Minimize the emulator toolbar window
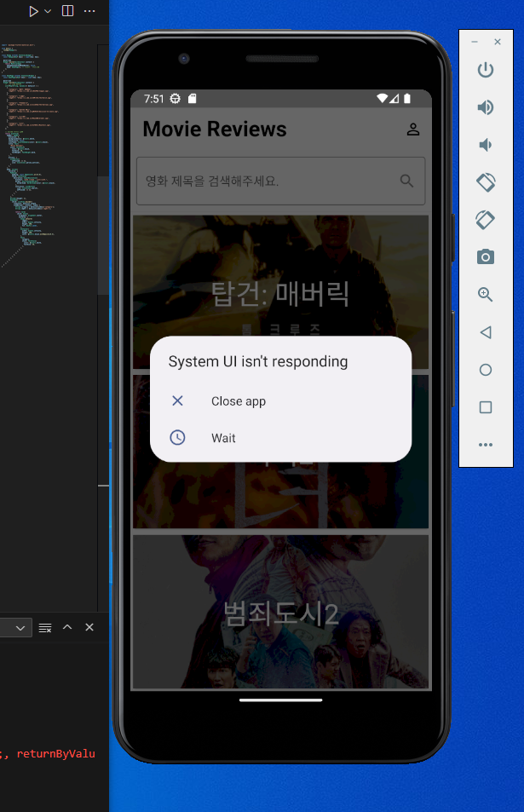Image resolution: width=524 pixels, height=812 pixels. pos(475,42)
